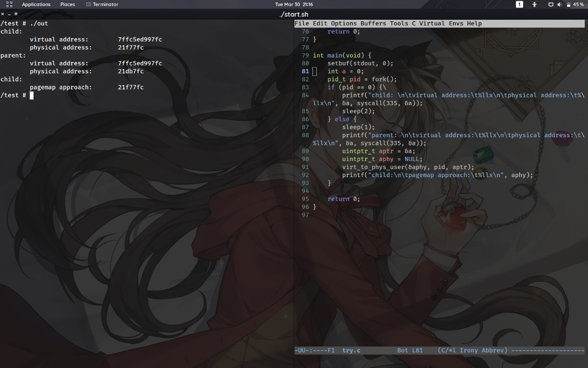The height and width of the screenshot is (368, 588).
Task: Click the child printf statement on line 84
Action: (x=448, y=99)
